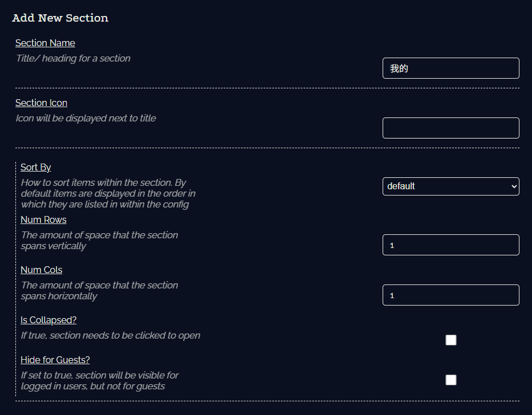This screenshot has width=532, height=415.
Task: Click the Section Name label
Action: [x=45, y=43]
